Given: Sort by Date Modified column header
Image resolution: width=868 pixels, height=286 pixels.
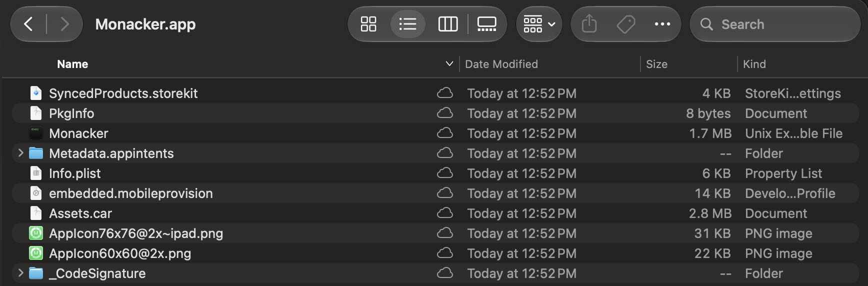Looking at the screenshot, I should [501, 64].
